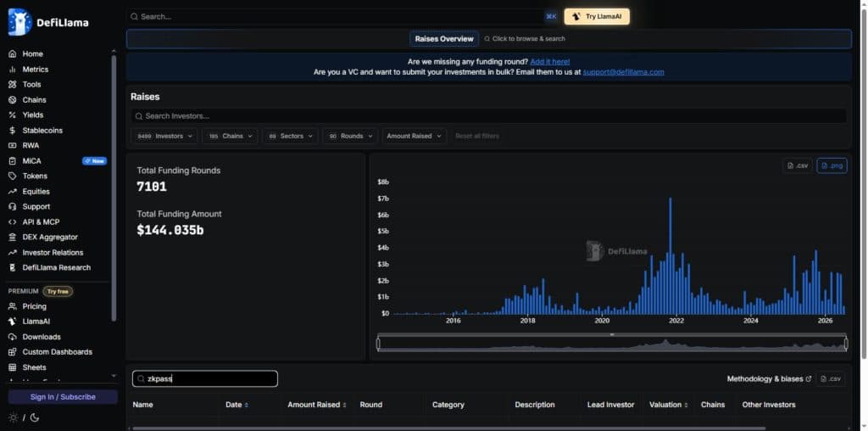868x431 pixels.
Task: Click the RWA sidebar icon
Action: 12,145
